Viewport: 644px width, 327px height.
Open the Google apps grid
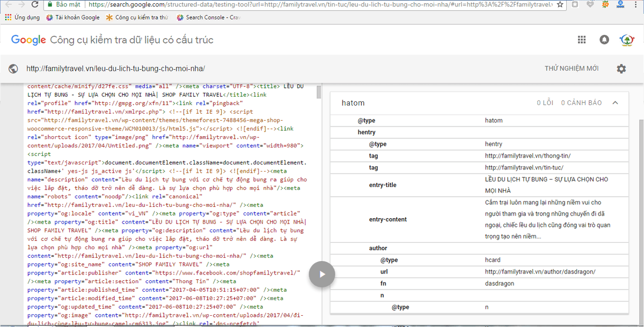tap(582, 40)
